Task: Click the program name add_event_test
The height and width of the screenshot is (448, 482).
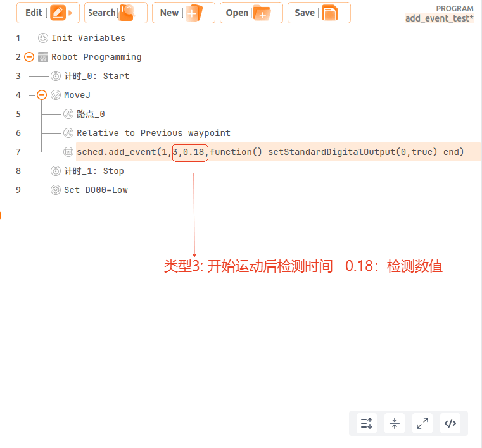Action: point(440,18)
